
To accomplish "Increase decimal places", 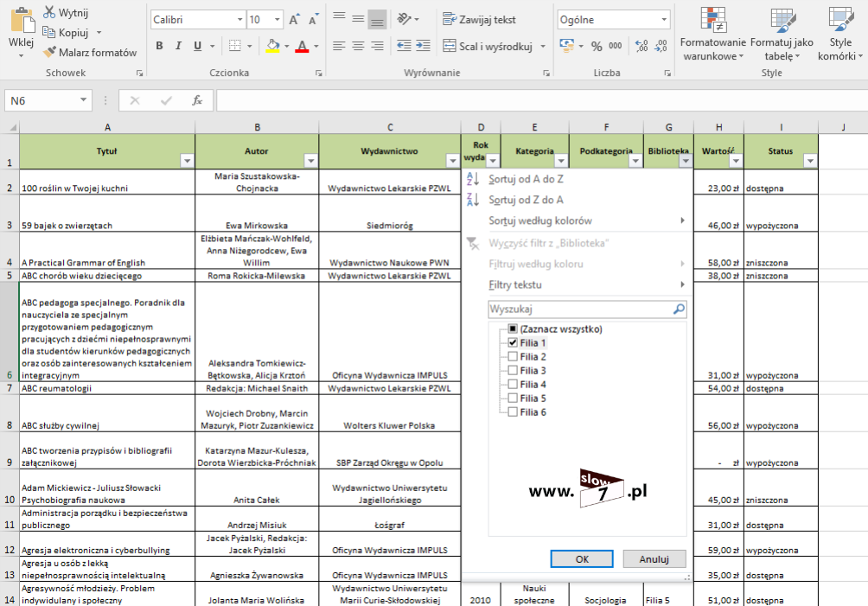I will (x=641, y=46).
